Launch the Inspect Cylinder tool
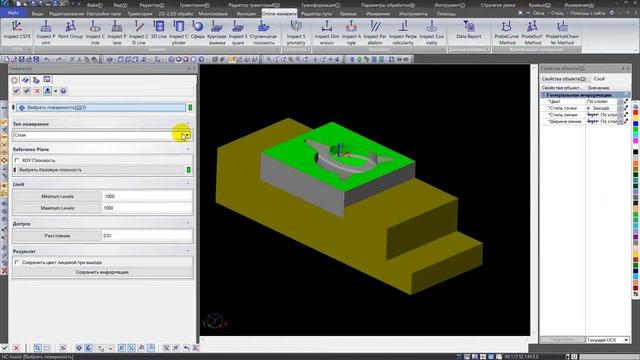 [179, 32]
